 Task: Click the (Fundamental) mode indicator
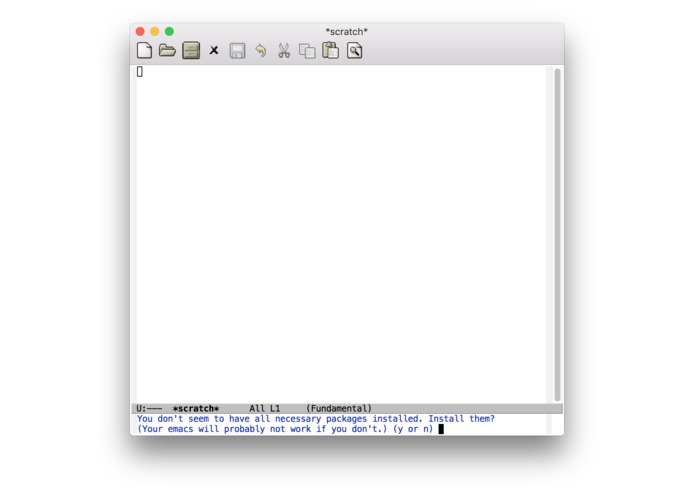coord(339,408)
